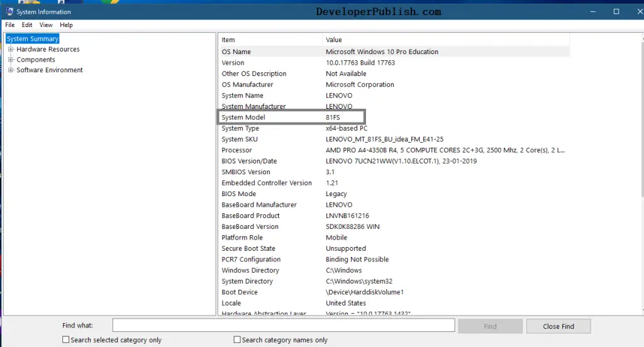Select the System Directory row
Image resolution: width=644 pixels, height=347 pixels.
[394, 281]
